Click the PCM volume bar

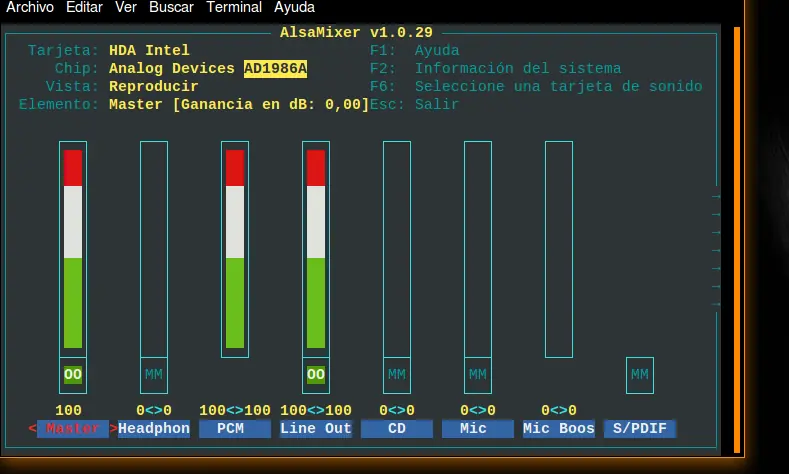pyautogui.click(x=235, y=249)
